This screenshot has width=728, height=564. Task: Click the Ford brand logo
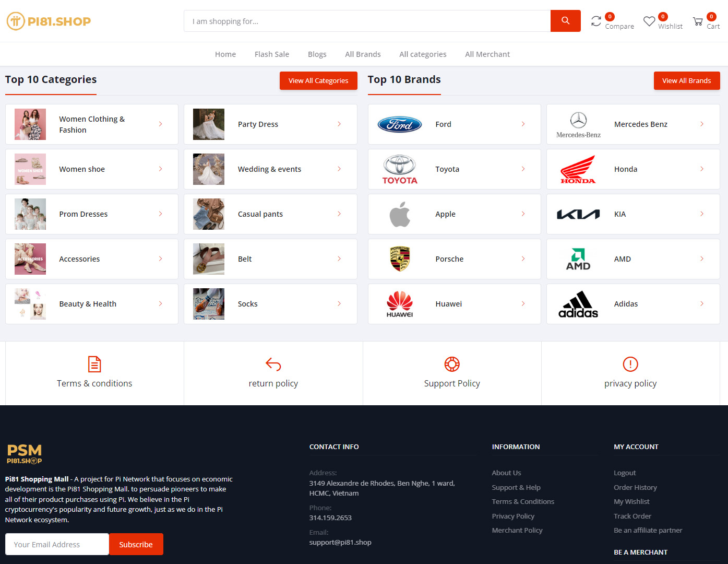(400, 124)
